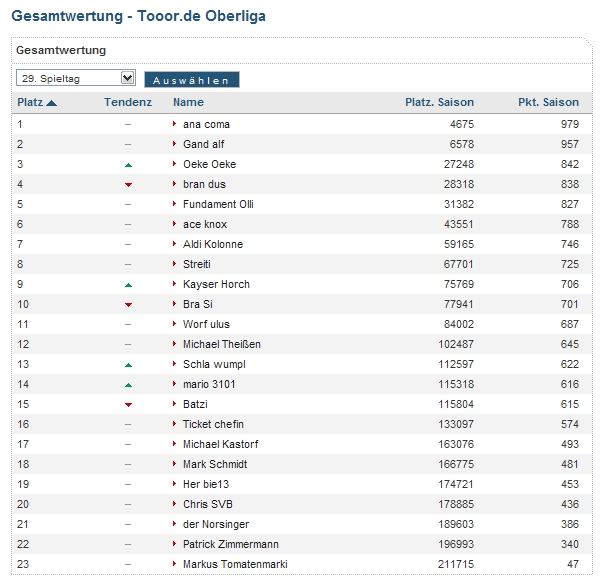Open player ana coma's profile

206,124
